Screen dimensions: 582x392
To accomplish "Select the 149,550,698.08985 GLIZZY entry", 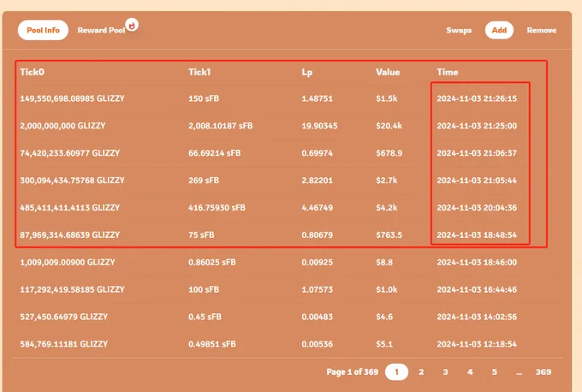I will [73, 98].
